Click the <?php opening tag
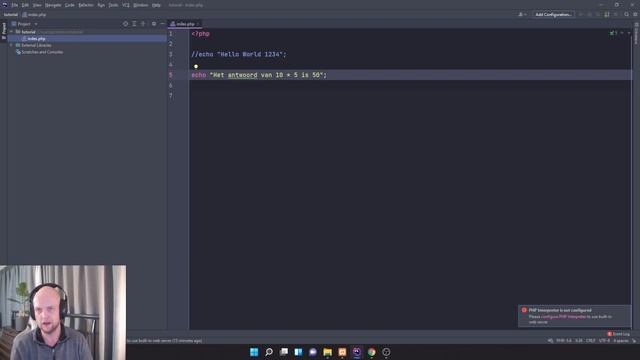 [x=200, y=34]
